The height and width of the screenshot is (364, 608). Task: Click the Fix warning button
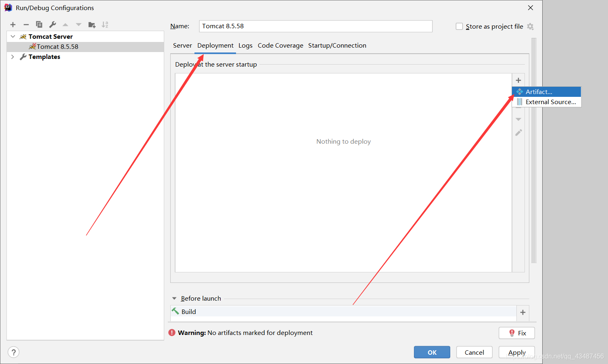coord(517,333)
